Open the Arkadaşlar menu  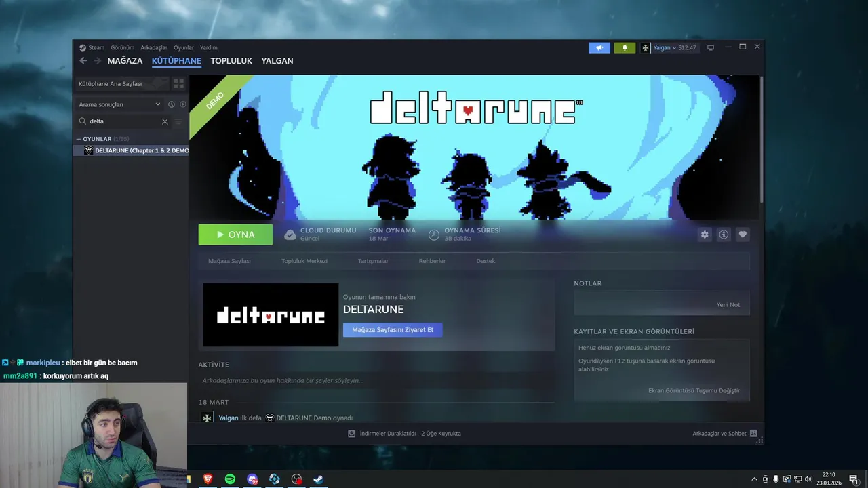(x=154, y=47)
